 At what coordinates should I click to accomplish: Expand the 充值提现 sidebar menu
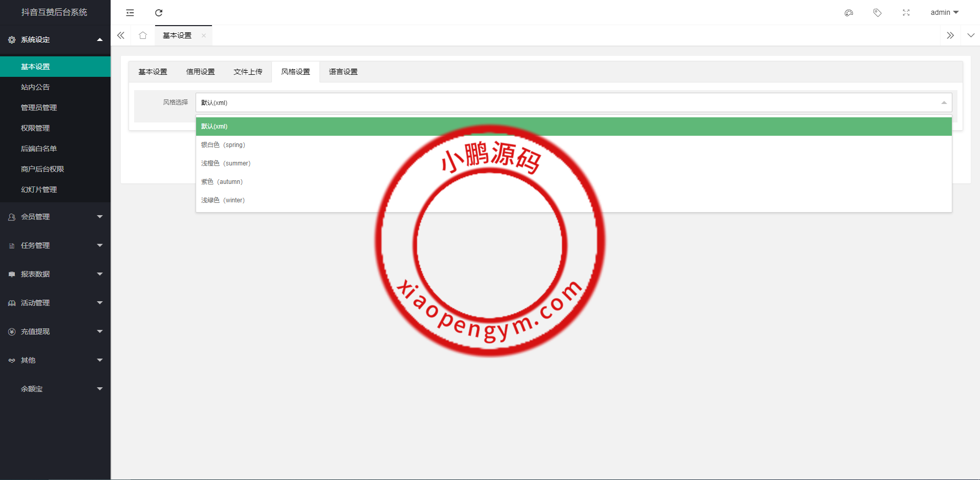point(55,331)
